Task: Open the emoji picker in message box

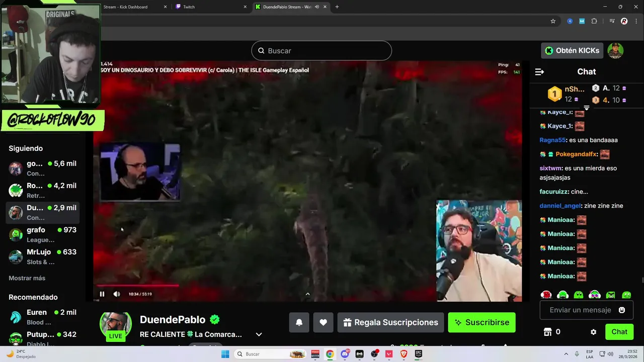Action: (x=622, y=310)
